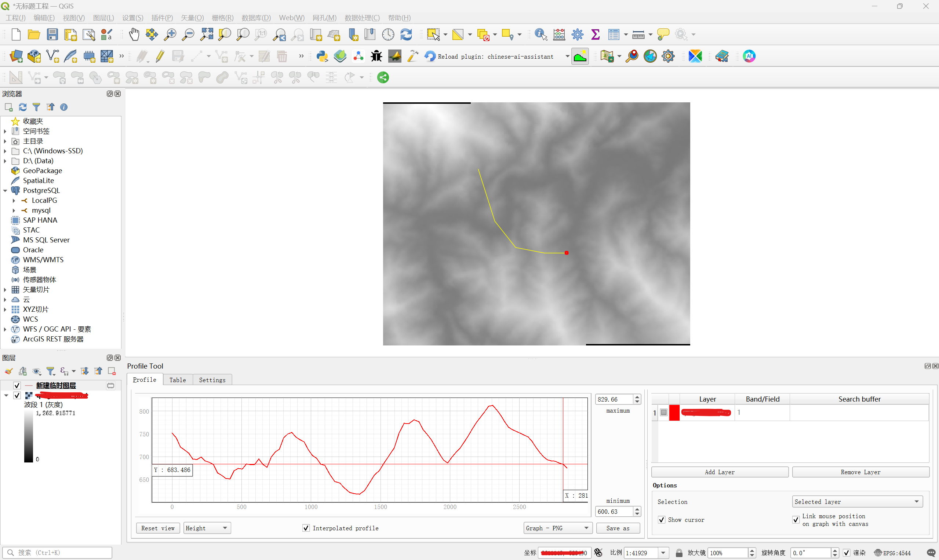The width and height of the screenshot is (939, 560).
Task: Open the Graph - PNG dropdown
Action: pos(557,528)
